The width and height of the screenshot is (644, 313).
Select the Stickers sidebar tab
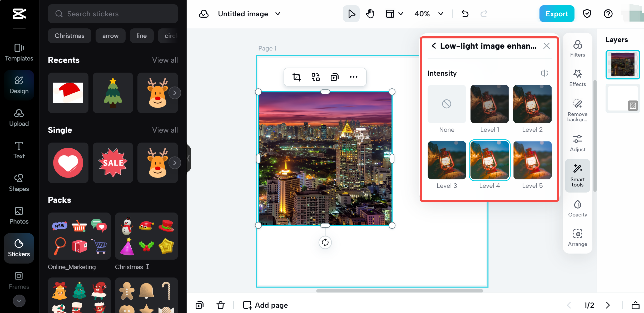pos(19,248)
